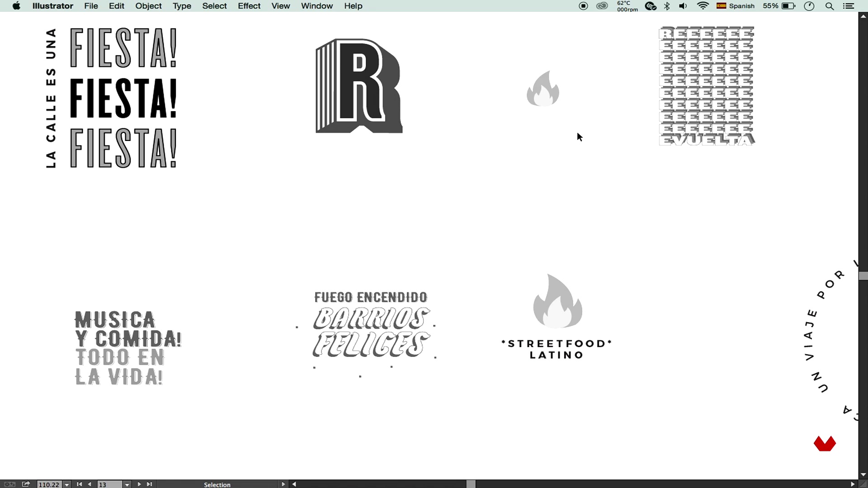Click the battery status indicator
Screen dimensions: 868x488
(779, 6)
